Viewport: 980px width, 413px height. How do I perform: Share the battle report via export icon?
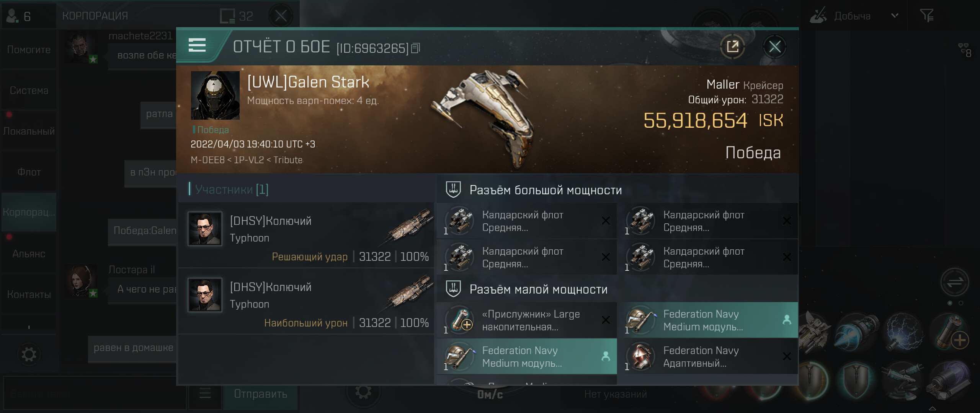click(x=732, y=47)
